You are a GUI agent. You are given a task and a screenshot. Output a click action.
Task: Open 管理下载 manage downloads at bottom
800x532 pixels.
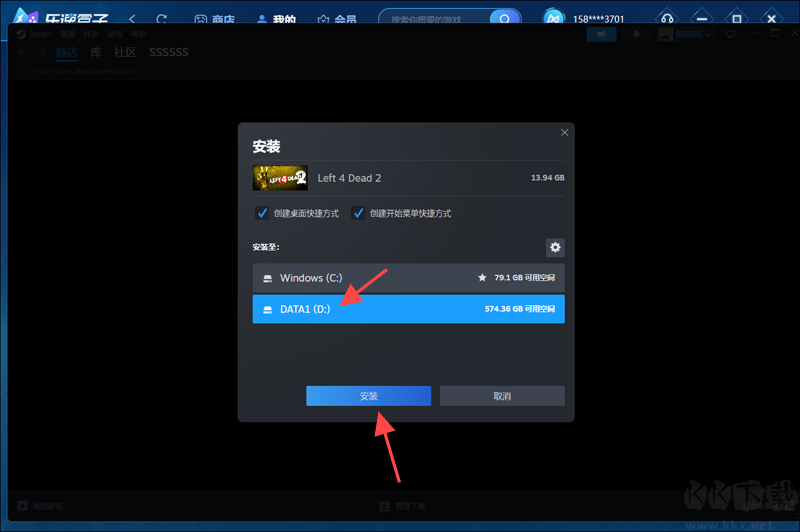403,506
